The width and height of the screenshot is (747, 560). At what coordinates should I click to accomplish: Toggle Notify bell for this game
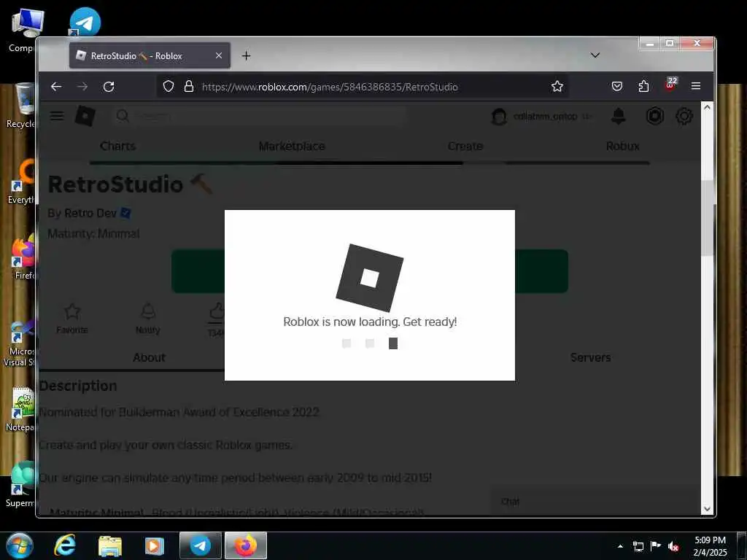pos(147,318)
